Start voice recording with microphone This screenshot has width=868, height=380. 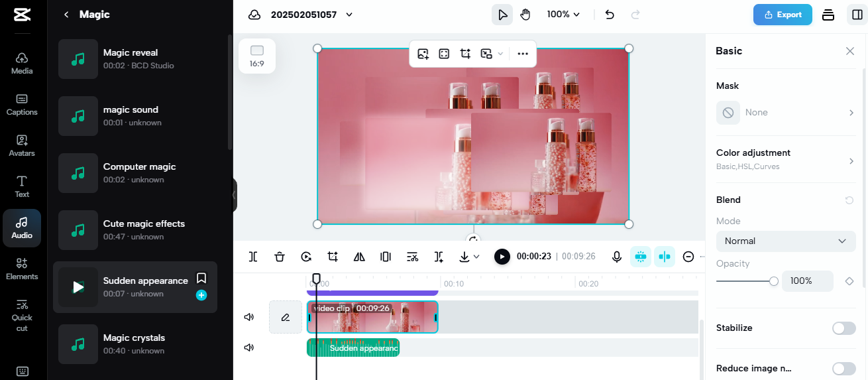617,257
